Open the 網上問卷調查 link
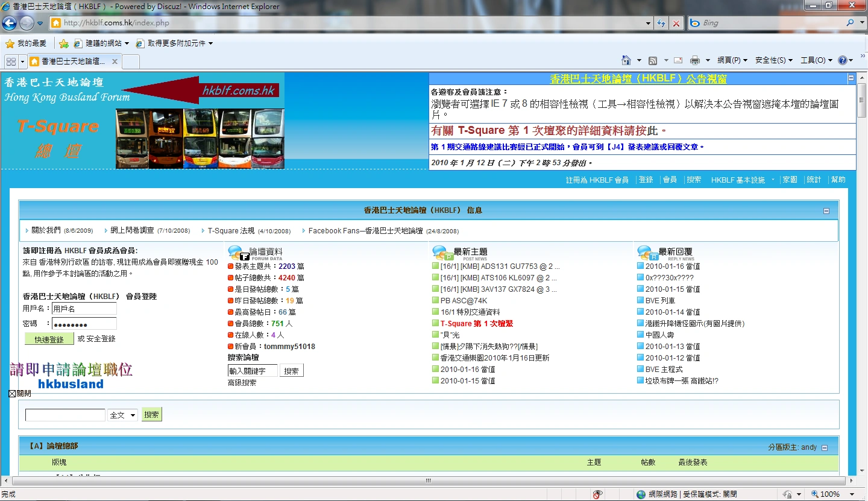This screenshot has width=868, height=501. click(x=133, y=230)
